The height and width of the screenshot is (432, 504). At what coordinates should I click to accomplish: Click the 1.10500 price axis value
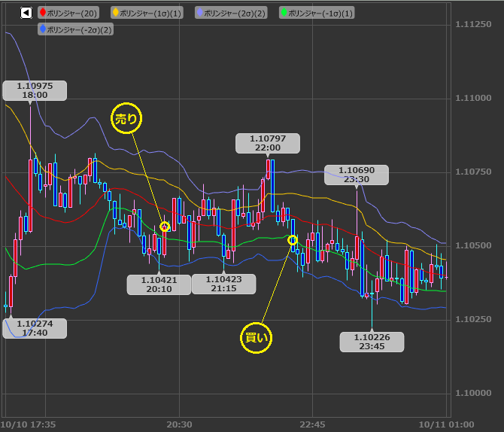click(x=473, y=245)
